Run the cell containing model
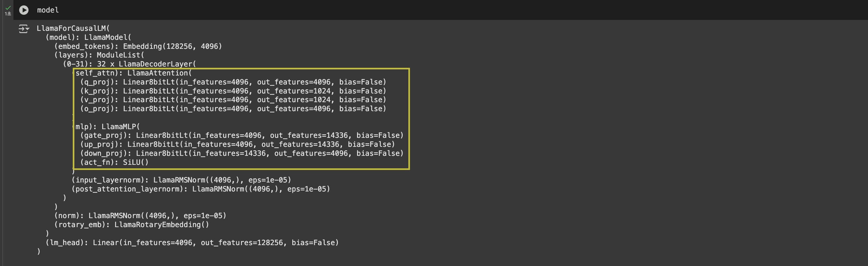 24,10
